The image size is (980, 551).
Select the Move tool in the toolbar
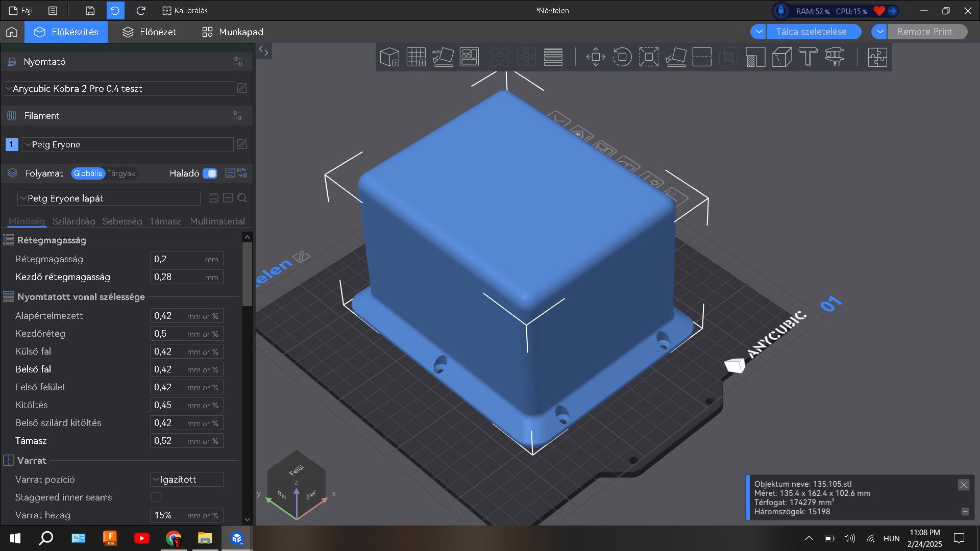(596, 57)
